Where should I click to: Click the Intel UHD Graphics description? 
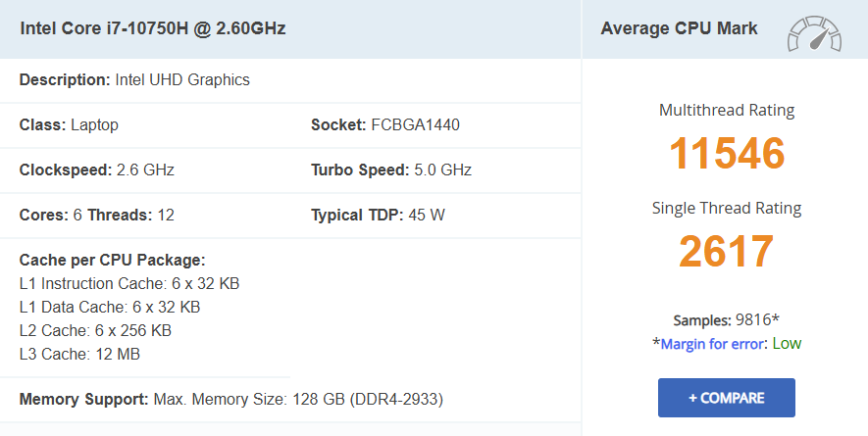click(182, 79)
